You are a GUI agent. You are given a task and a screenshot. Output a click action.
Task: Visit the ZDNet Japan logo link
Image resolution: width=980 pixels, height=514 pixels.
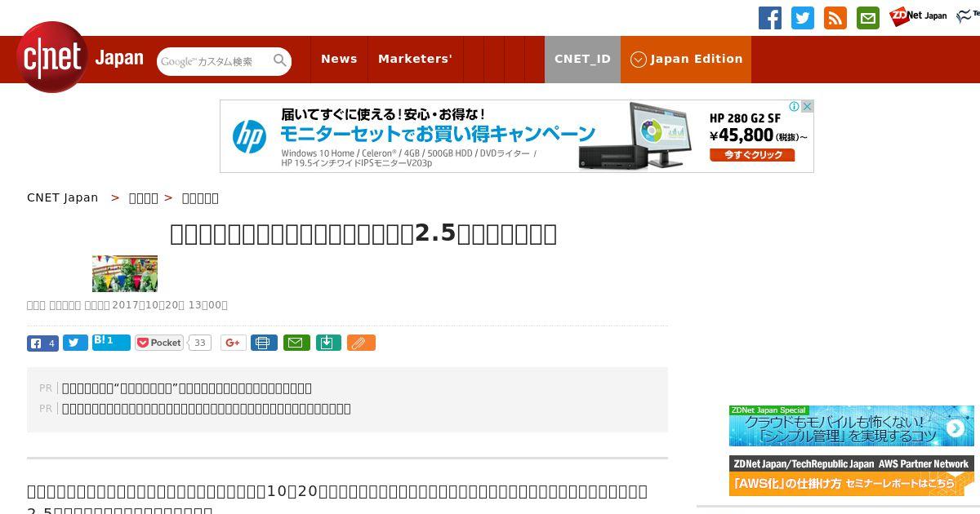(x=918, y=16)
